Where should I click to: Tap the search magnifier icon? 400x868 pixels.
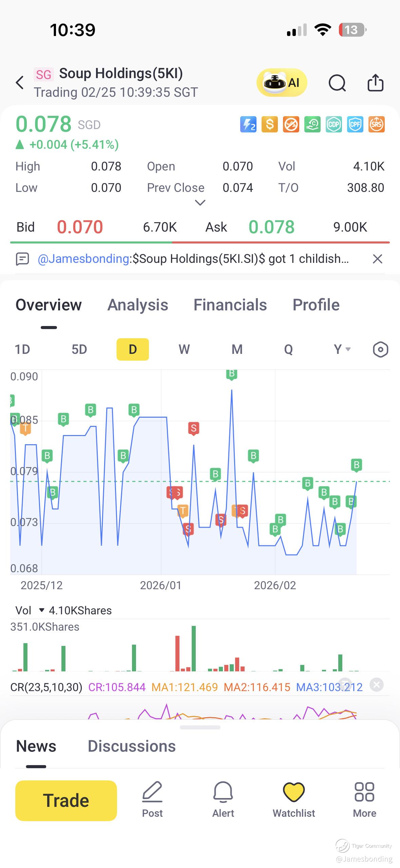coord(337,83)
